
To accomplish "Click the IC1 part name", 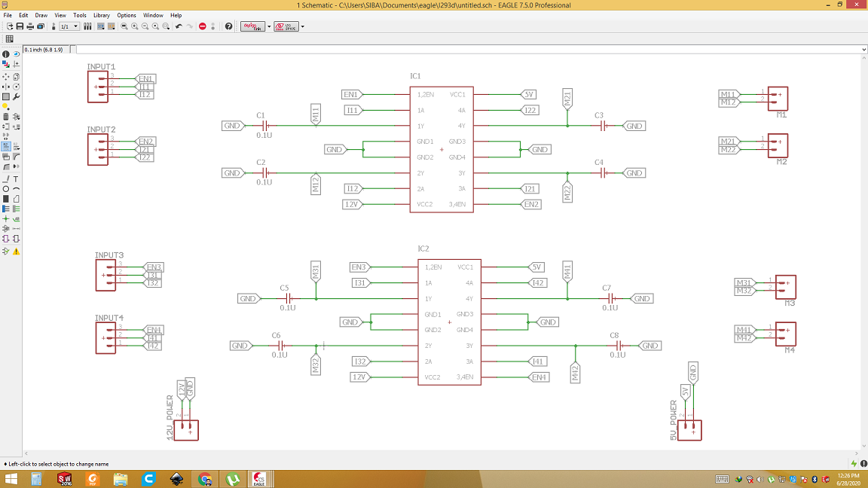I will tap(415, 76).
